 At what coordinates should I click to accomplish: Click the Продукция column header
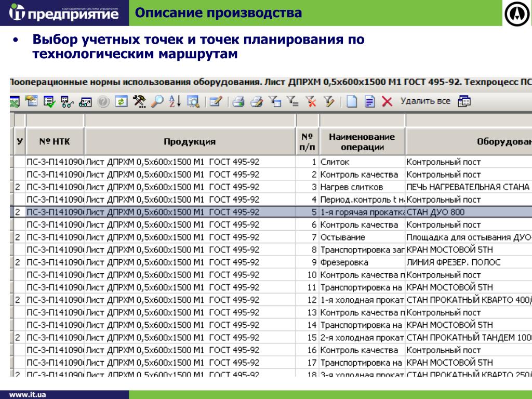[x=190, y=142]
